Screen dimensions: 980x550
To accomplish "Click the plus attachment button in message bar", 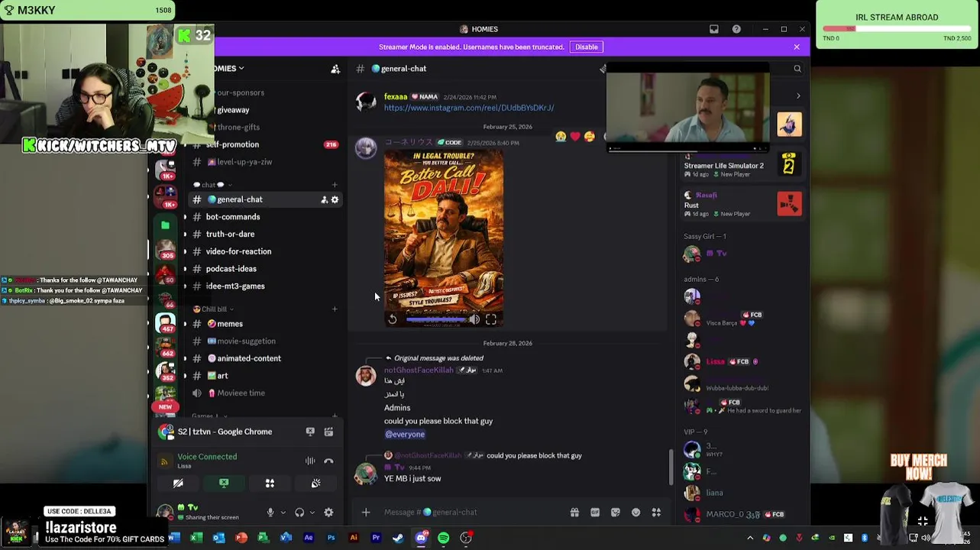I will (x=366, y=512).
